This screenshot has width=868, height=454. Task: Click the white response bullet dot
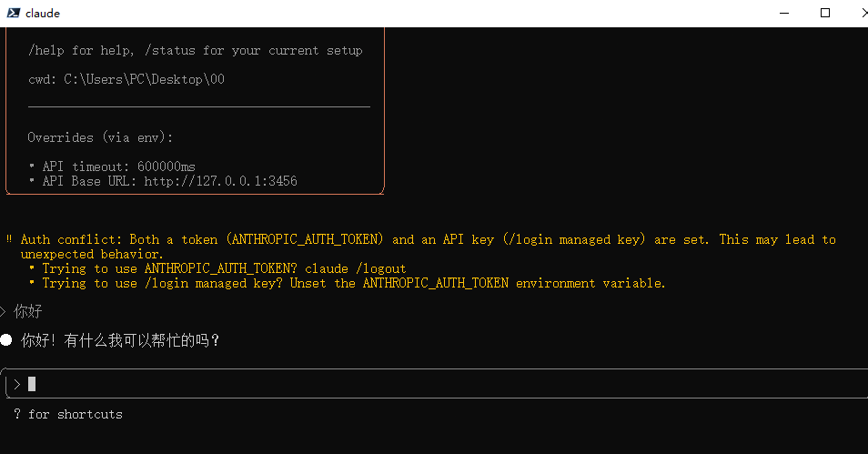point(6,340)
